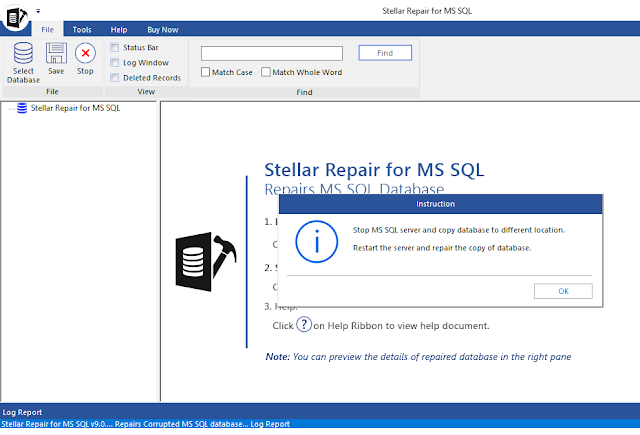Open the quick access toolbar dropdown arrow
Image resolution: width=640 pixels, height=435 pixels.
point(38,11)
